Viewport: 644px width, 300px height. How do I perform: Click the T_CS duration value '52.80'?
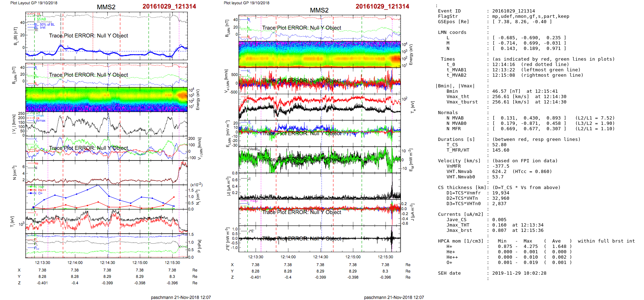coord(499,145)
